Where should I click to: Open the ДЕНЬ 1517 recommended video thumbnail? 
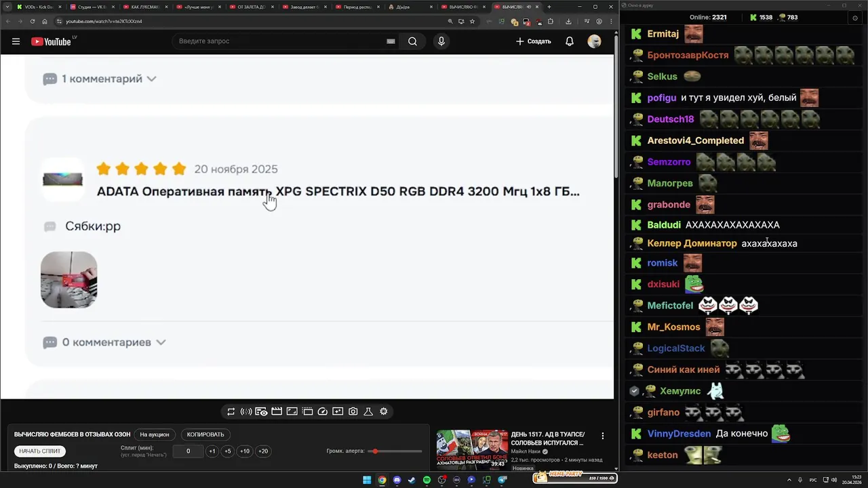point(472,449)
